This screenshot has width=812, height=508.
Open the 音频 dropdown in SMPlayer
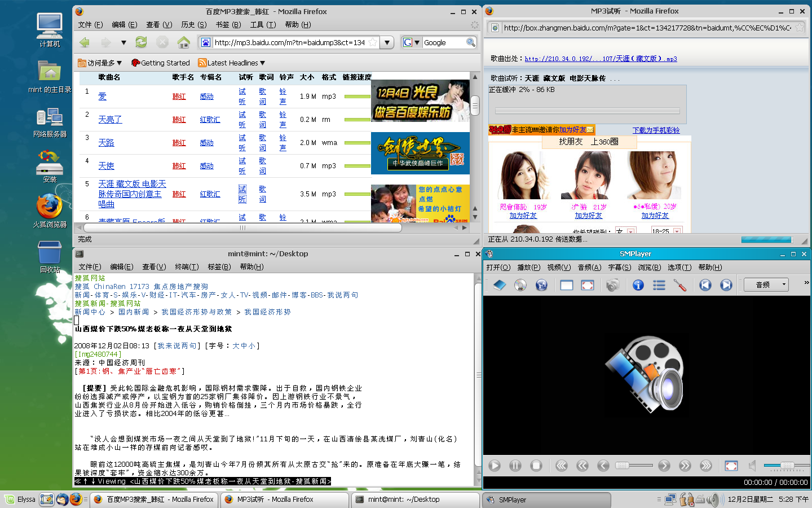coord(766,285)
